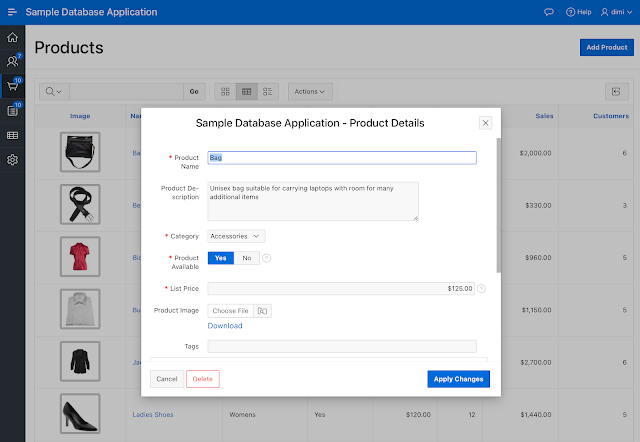640x442 pixels.
Task: Set Product Available to Yes
Action: (x=221, y=258)
